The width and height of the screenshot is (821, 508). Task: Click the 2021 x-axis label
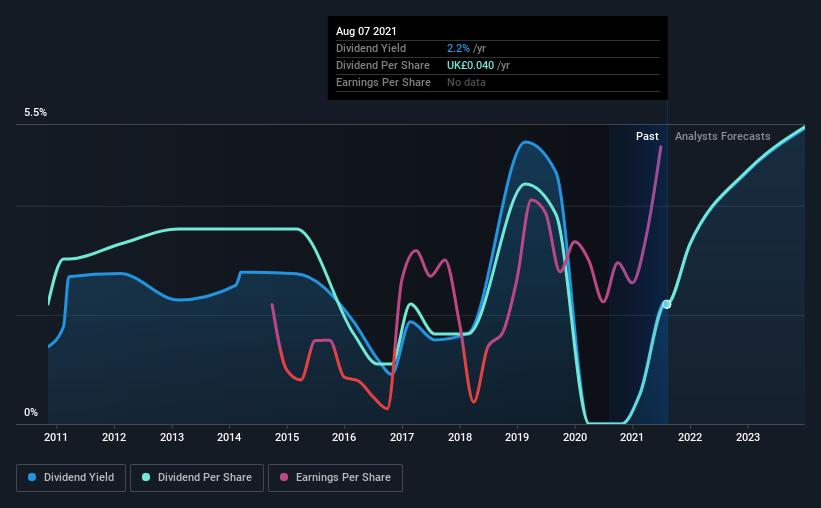[x=632, y=437]
